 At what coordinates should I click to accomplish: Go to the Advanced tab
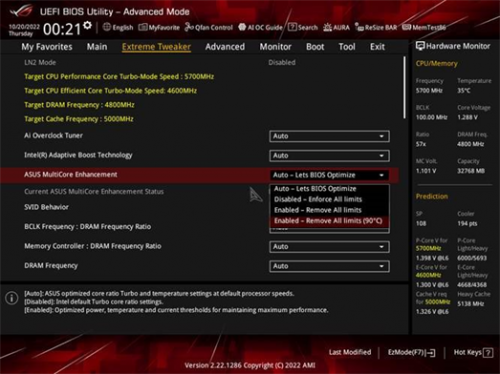tap(225, 47)
